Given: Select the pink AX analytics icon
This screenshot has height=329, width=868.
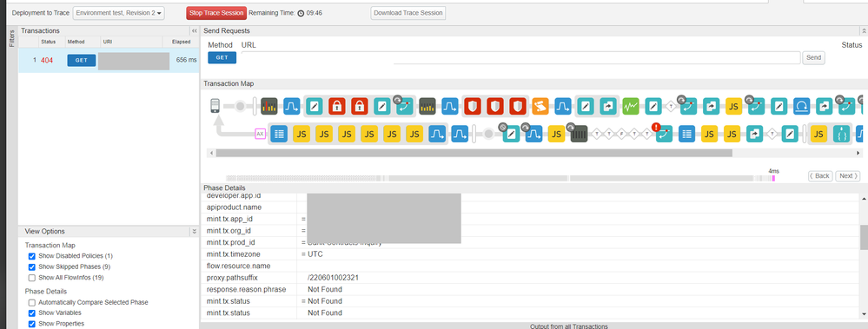Looking at the screenshot, I should pos(260,134).
